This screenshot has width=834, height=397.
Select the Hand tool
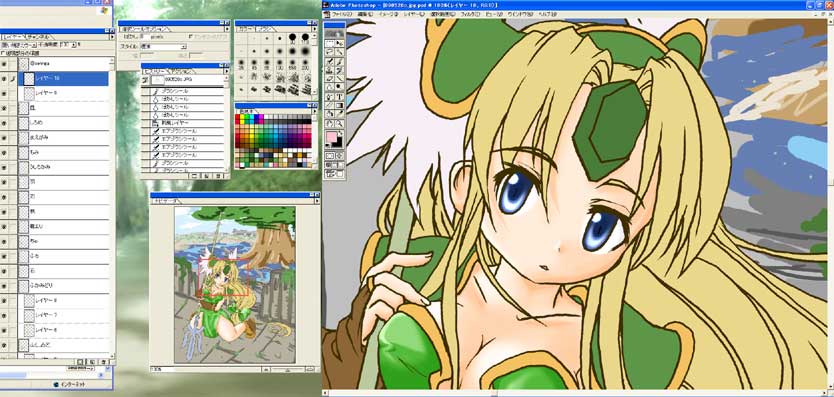coord(329,124)
